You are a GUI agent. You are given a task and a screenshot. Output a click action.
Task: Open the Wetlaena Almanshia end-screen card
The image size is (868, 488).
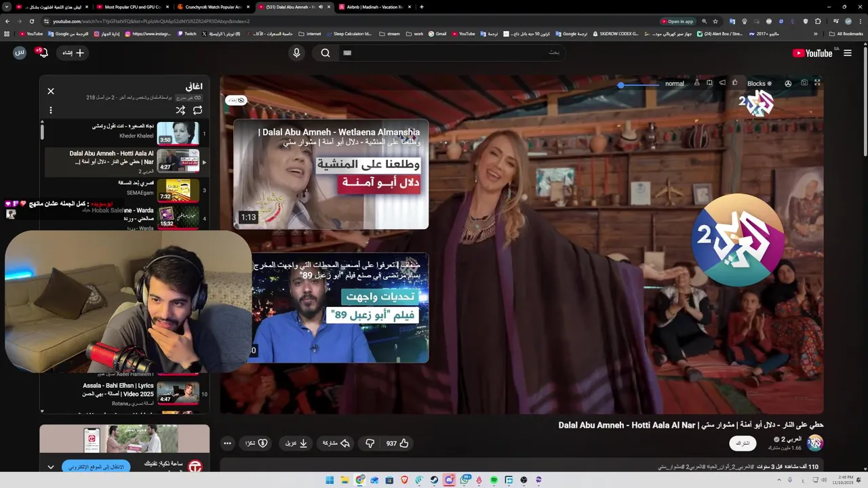pyautogui.click(x=331, y=174)
